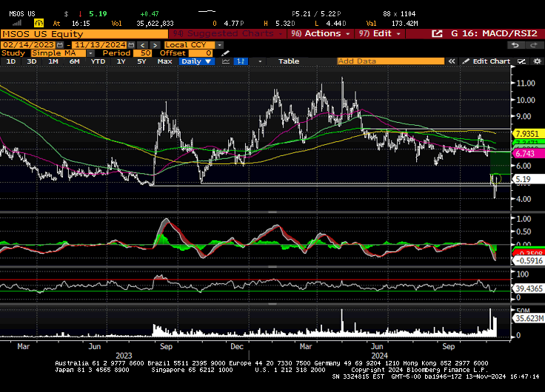Open chart settings gear icon
The height and width of the screenshot is (392, 545).
pyautogui.click(x=537, y=61)
